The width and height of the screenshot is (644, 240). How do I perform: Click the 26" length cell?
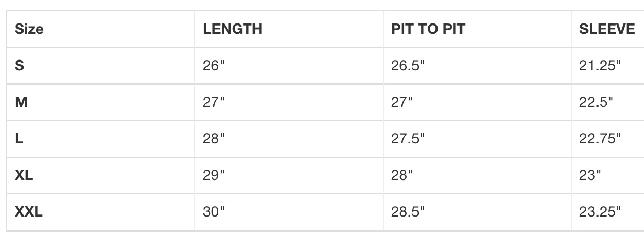tap(213, 66)
